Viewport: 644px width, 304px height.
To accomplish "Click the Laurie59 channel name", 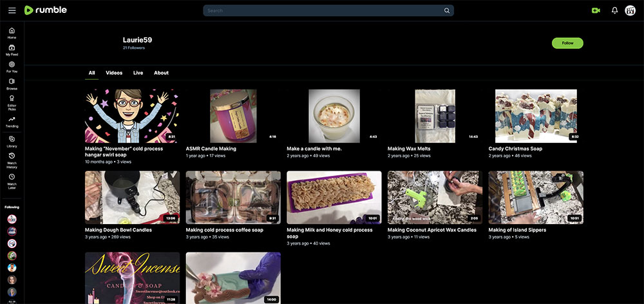I will tap(138, 40).
